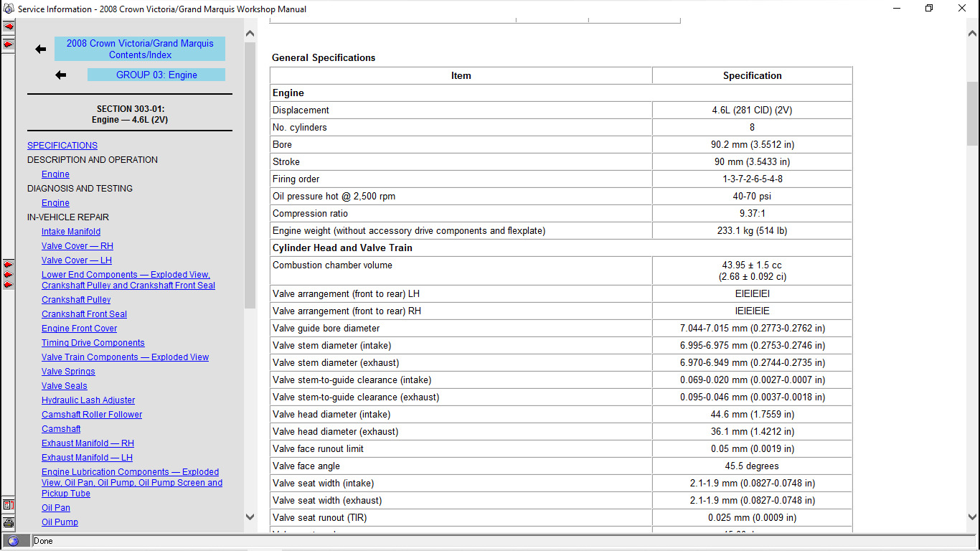The width and height of the screenshot is (980, 551).
Task: Open the Exhaust Manifold — LH link
Action: [x=87, y=458]
